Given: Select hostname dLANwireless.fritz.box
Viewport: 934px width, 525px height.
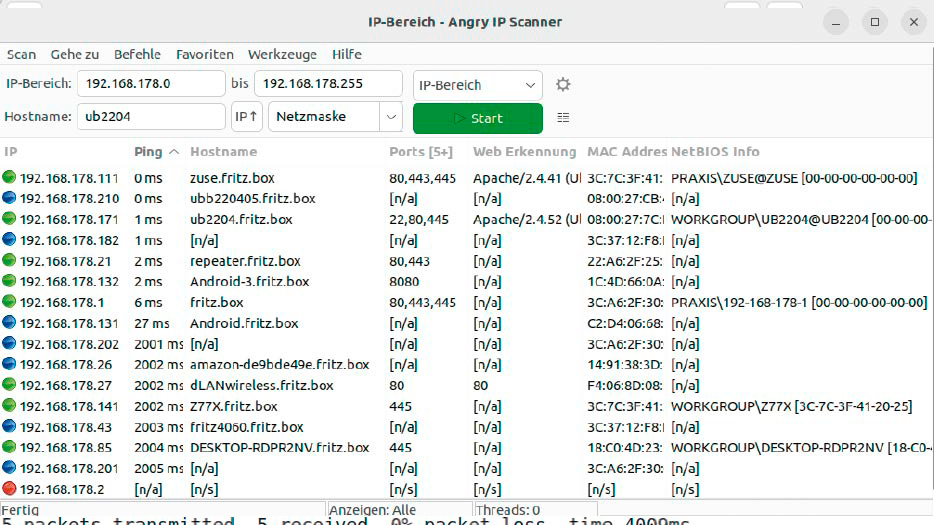Looking at the screenshot, I should [x=261, y=385].
